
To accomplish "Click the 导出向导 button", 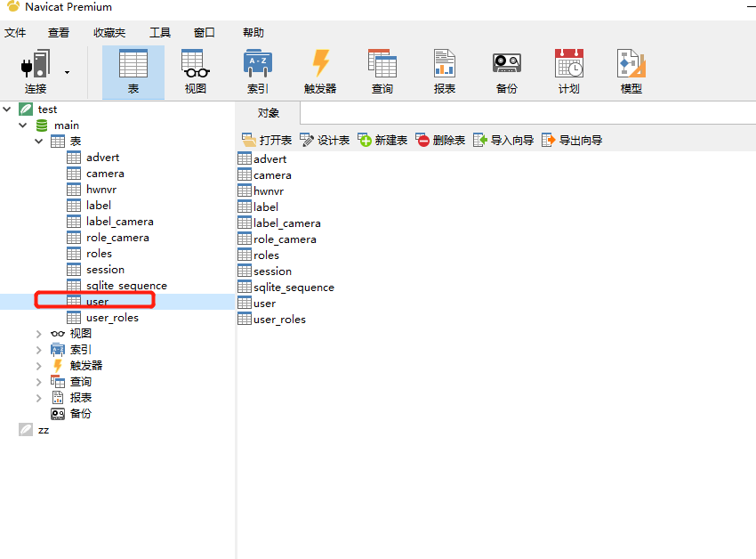I will point(575,140).
